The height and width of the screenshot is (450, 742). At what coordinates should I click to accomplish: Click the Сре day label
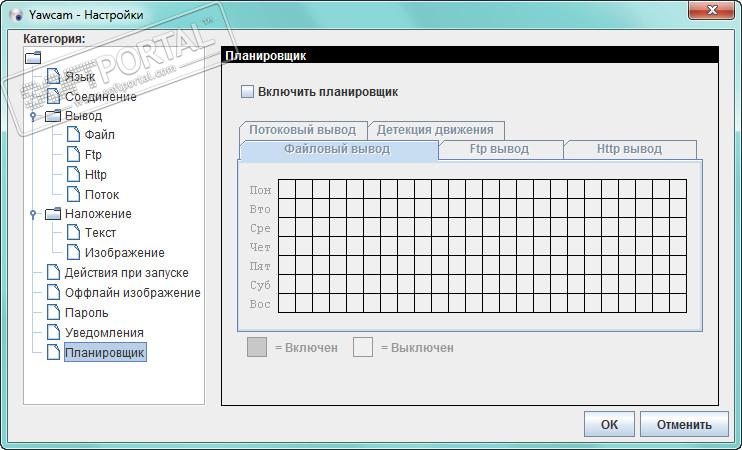pos(260,228)
